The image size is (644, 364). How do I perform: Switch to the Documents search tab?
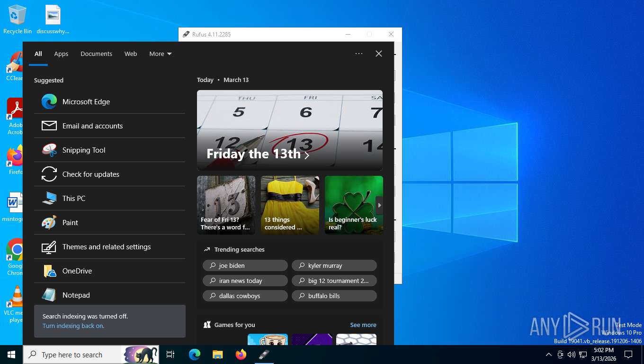(x=96, y=54)
